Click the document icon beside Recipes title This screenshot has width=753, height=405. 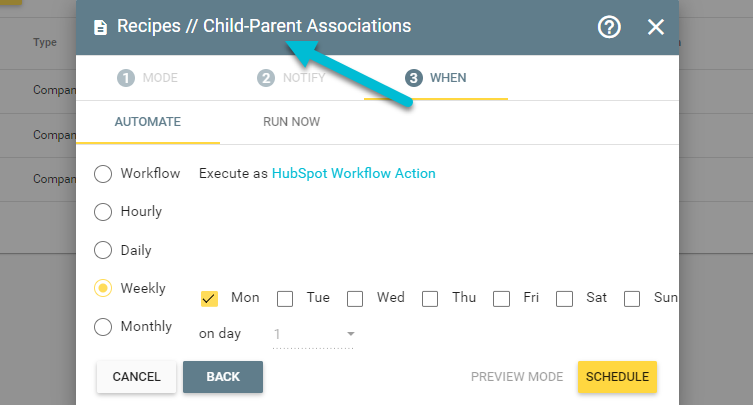pos(100,27)
